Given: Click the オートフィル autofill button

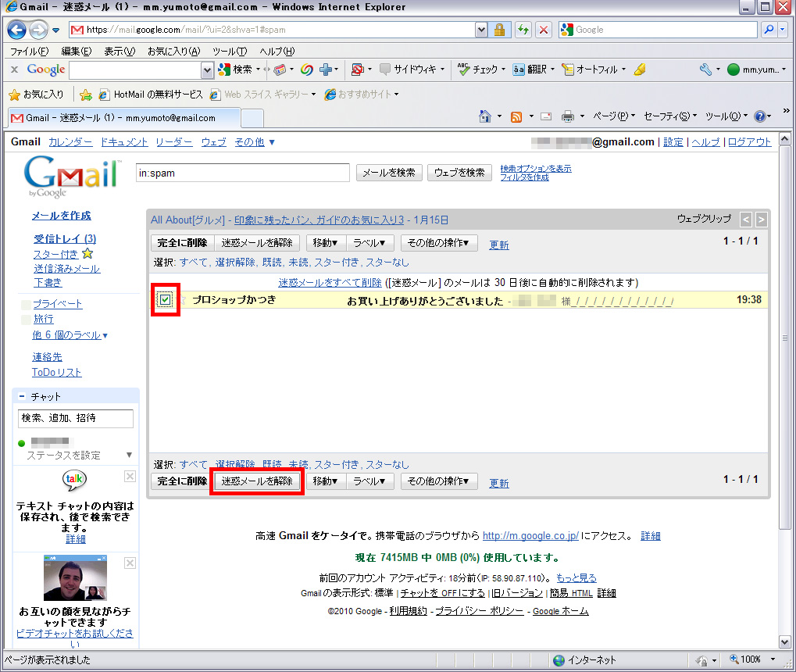Looking at the screenshot, I should point(590,70).
